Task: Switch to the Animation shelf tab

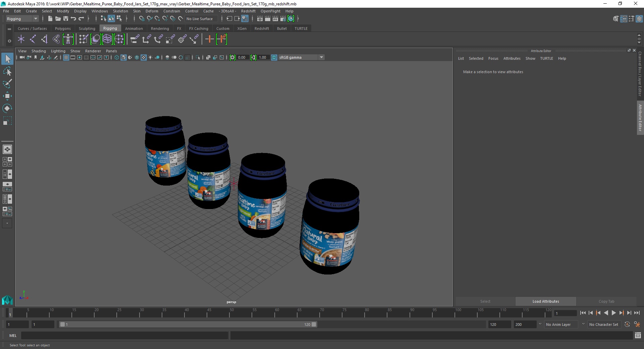Action: [134, 29]
